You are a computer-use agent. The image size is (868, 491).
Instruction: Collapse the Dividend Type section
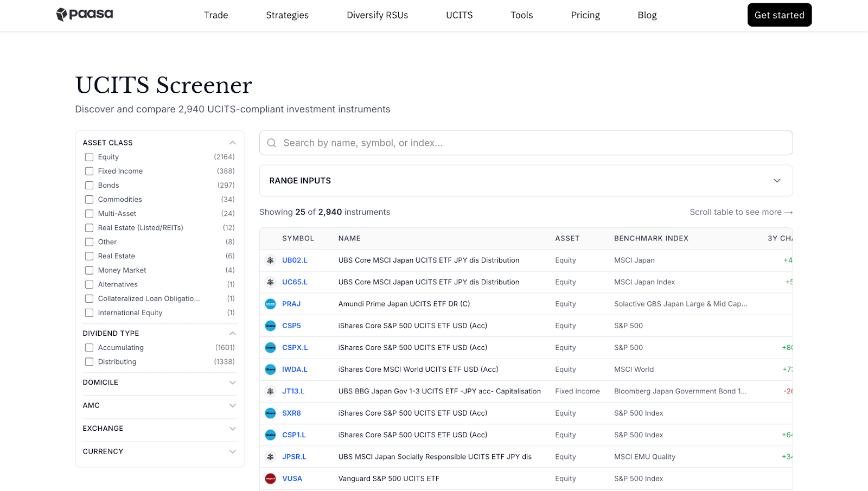click(232, 333)
